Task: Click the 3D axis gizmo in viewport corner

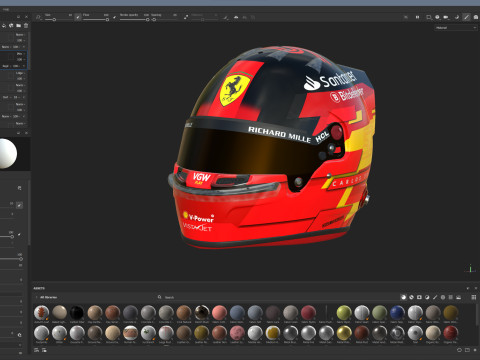Action: 470,269
